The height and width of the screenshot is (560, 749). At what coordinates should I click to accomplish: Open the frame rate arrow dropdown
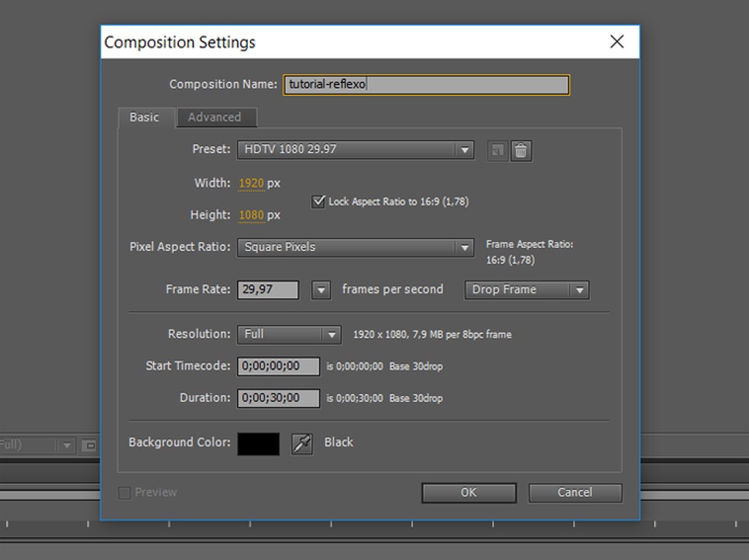pos(321,290)
